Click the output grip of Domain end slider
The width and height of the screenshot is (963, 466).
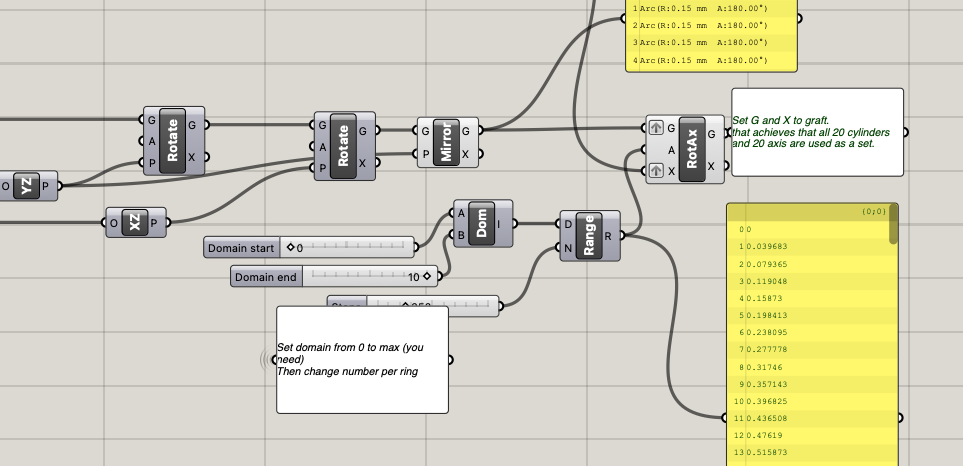(x=440, y=277)
